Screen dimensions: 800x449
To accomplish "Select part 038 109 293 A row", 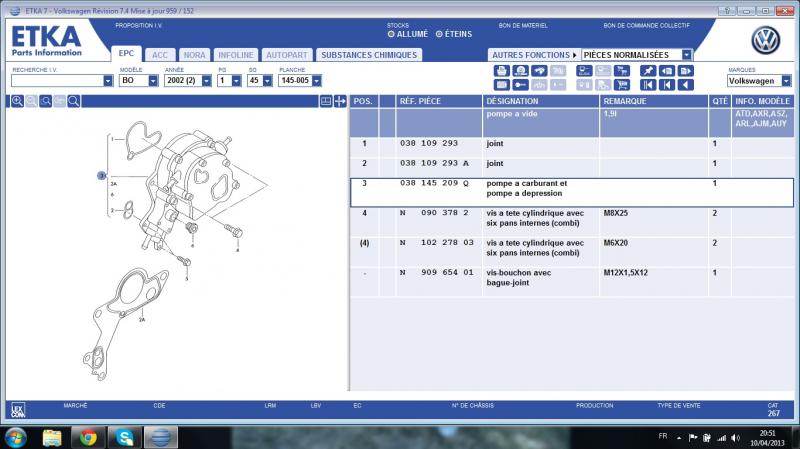I will pyautogui.click(x=571, y=167).
